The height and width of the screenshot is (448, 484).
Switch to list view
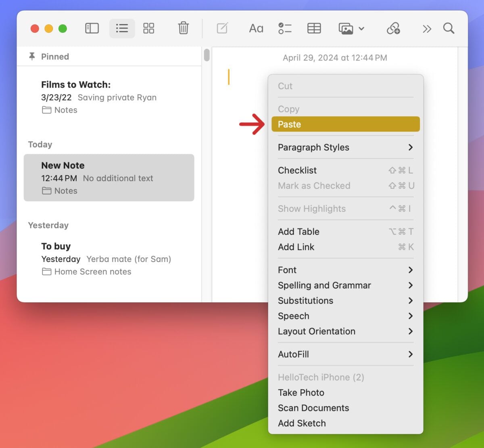(122, 28)
